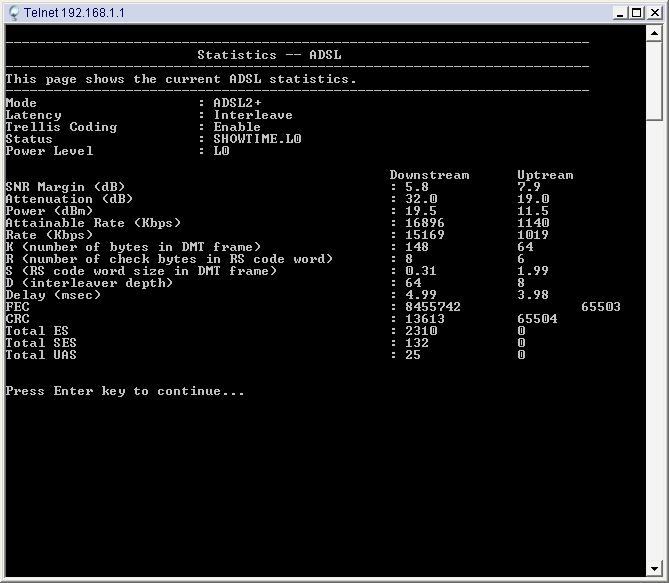
Task: Click the upstream Delay value 3.98
Action: (533, 295)
